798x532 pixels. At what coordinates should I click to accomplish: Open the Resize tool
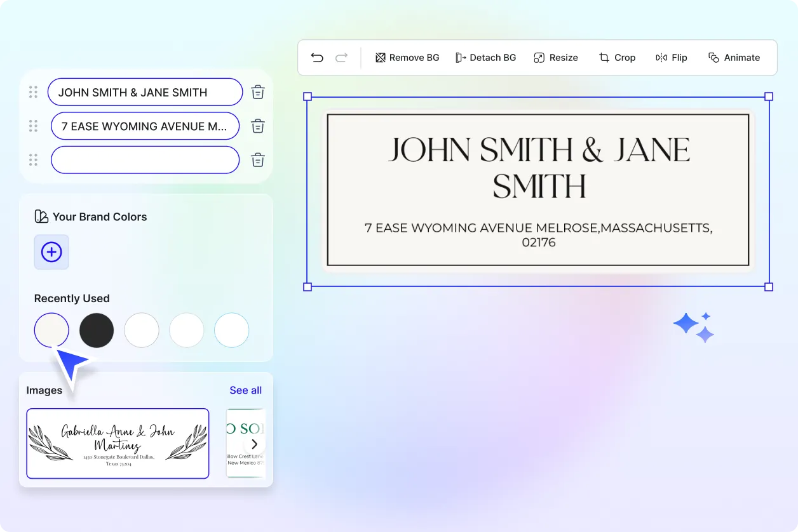(556, 57)
